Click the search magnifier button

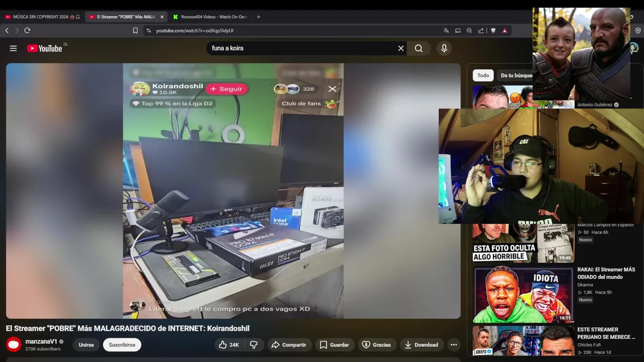coord(419,48)
